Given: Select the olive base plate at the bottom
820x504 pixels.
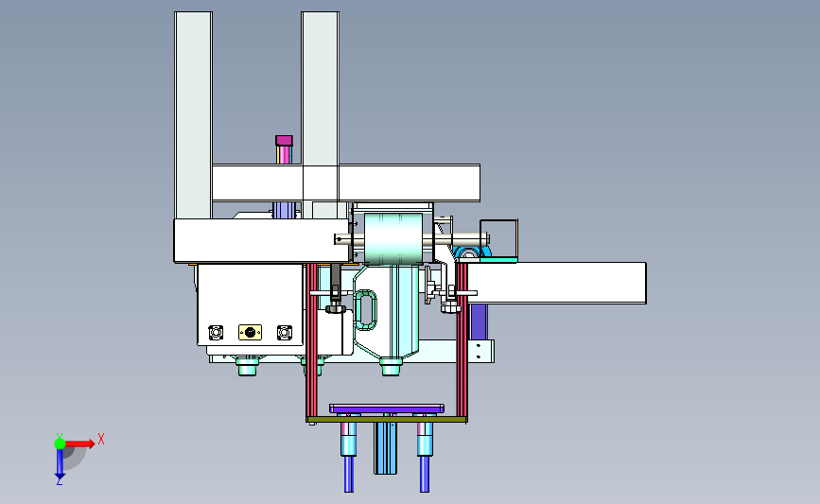Looking at the screenshot, I should (x=387, y=419).
